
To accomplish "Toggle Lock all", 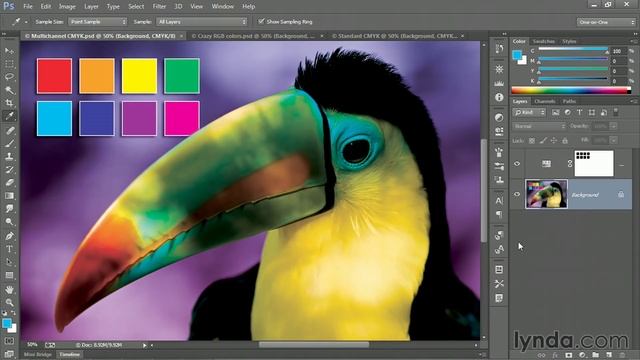I will coord(565,140).
